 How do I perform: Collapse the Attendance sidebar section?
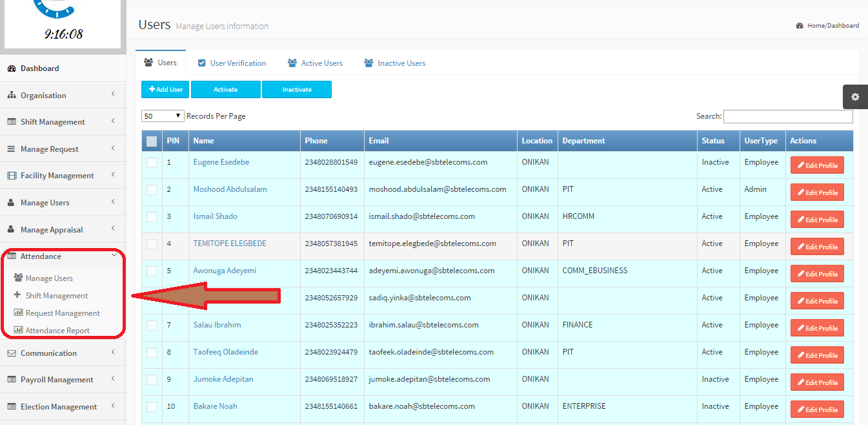click(63, 256)
